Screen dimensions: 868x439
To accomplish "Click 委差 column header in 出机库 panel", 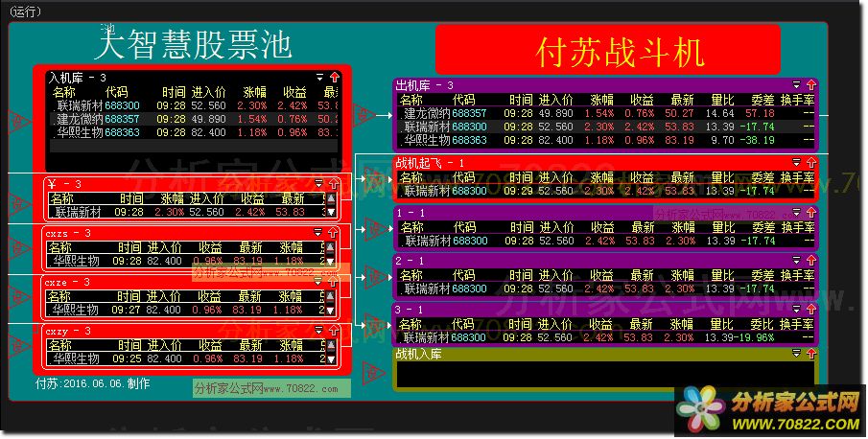I will tap(762, 100).
